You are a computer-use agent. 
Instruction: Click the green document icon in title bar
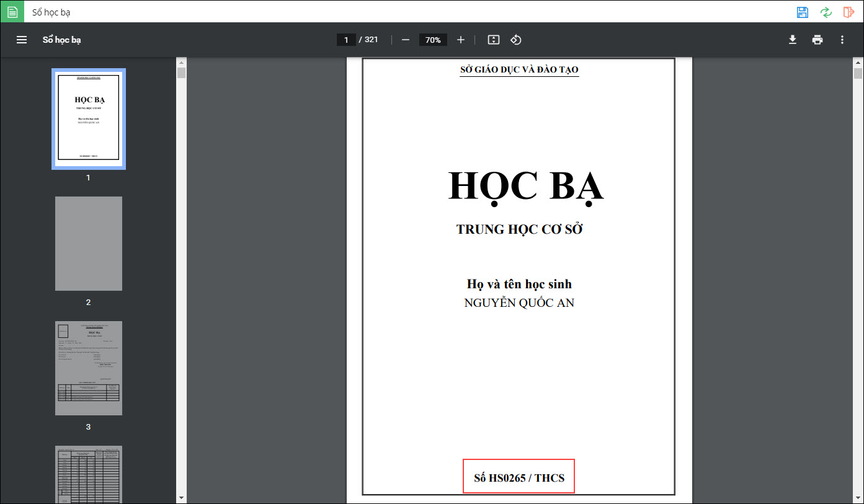coord(12,12)
